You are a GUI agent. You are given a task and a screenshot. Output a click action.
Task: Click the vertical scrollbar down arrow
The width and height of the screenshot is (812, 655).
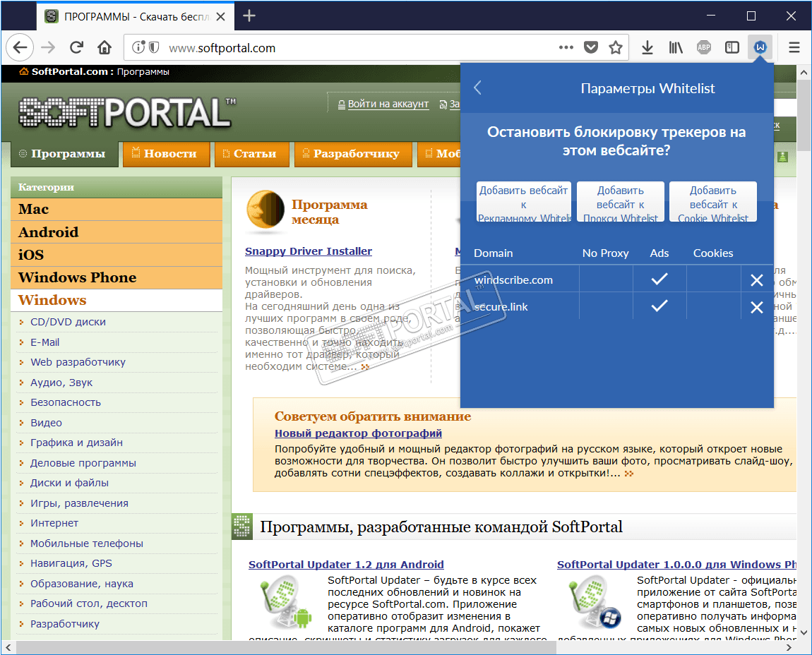click(x=804, y=632)
